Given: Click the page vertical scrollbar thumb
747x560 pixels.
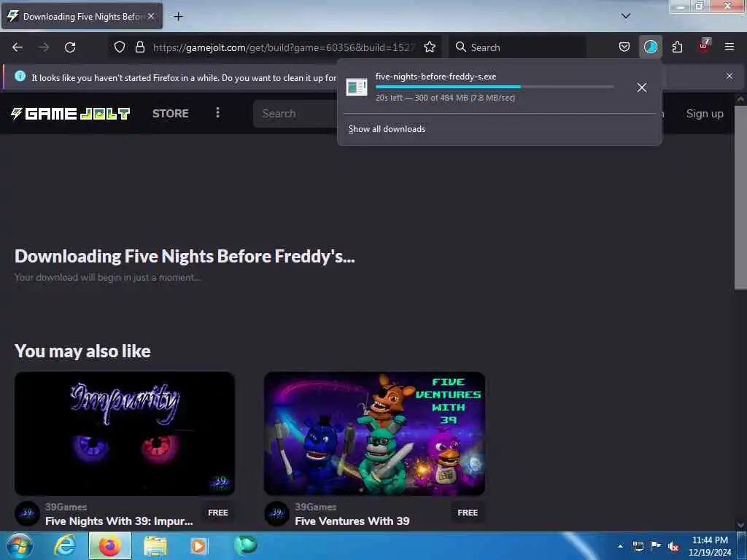Looking at the screenshot, I should tap(740, 197).
